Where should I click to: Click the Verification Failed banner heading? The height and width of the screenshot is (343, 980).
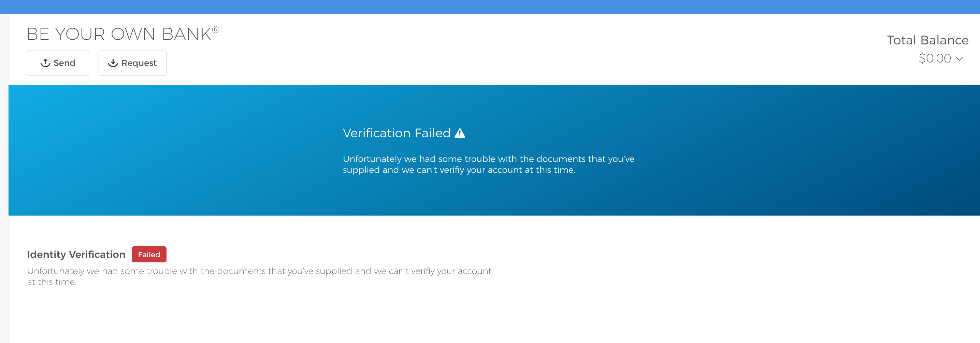tap(397, 133)
